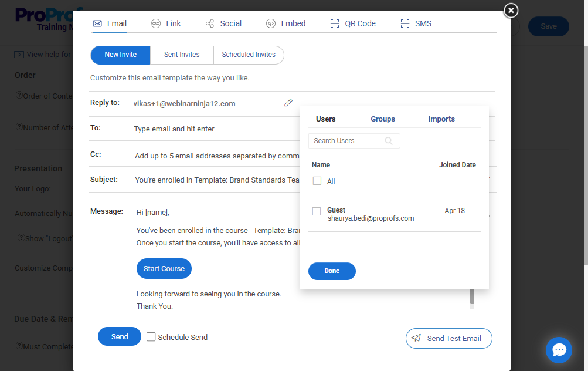Edit the Reply to address with pencil icon
588x371 pixels.
click(288, 103)
